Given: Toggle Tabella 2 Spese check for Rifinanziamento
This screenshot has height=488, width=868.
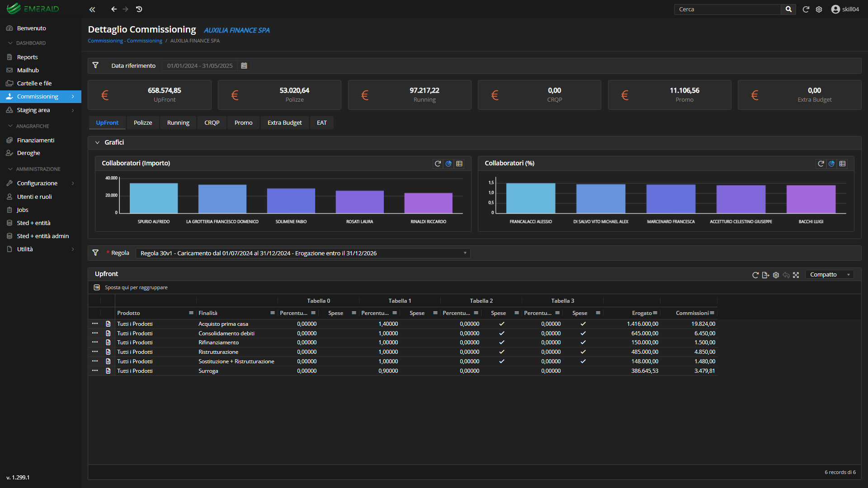Looking at the screenshot, I should 502,342.
